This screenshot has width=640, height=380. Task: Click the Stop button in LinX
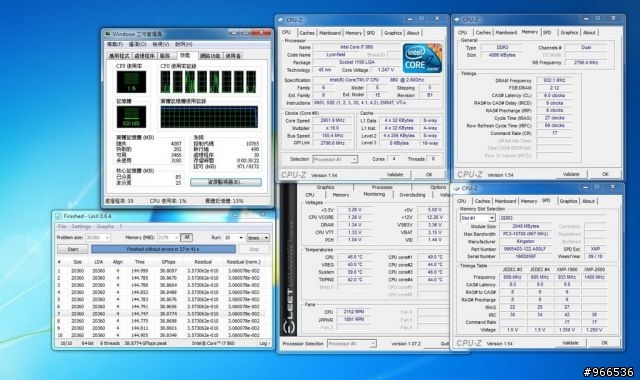[254, 249]
